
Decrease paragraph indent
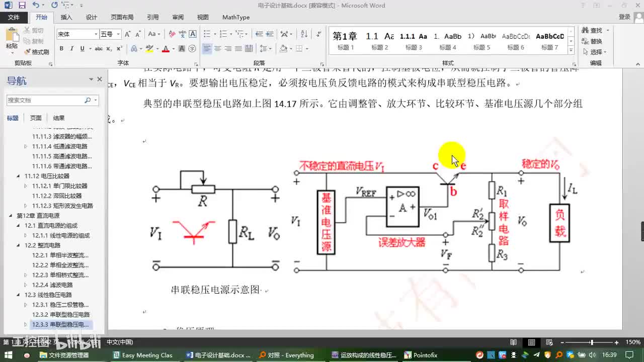point(259,34)
